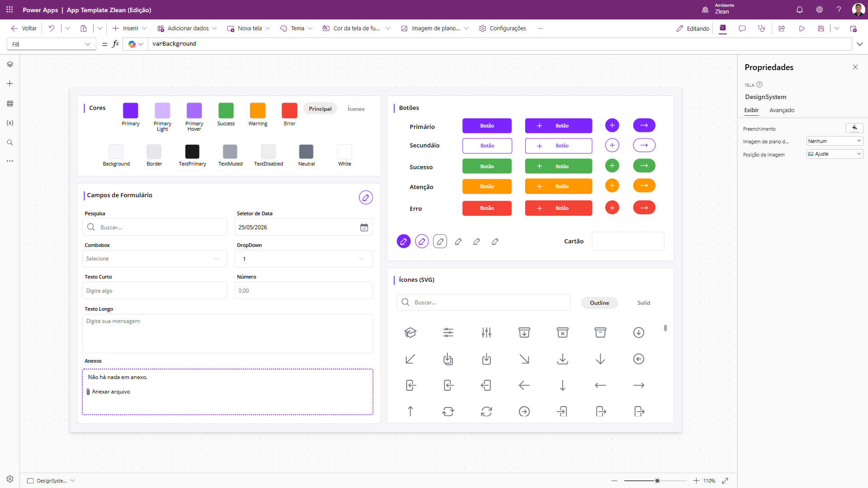Image resolution: width=868 pixels, height=488 pixels.
Task: Close the Propriedades panel
Action: pos(855,67)
